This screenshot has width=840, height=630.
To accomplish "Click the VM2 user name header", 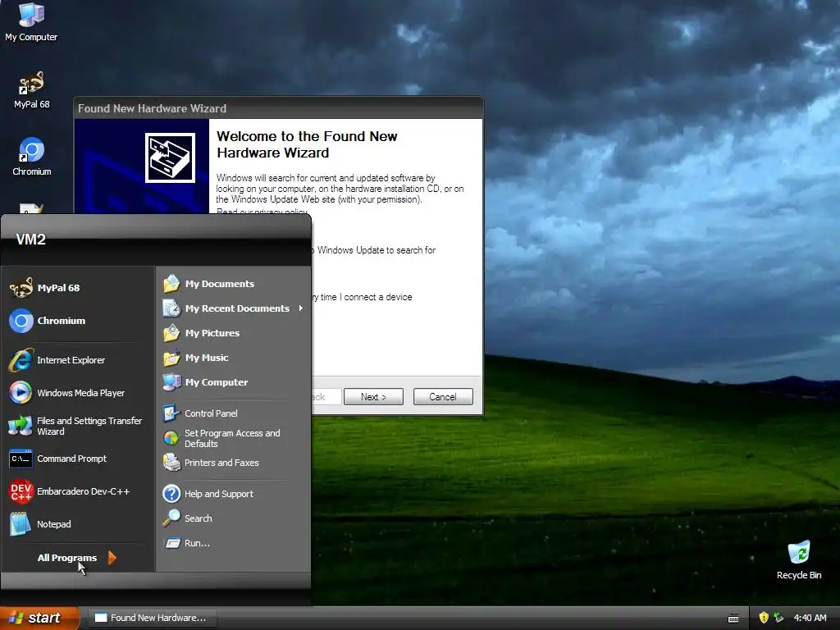I will tap(30, 240).
